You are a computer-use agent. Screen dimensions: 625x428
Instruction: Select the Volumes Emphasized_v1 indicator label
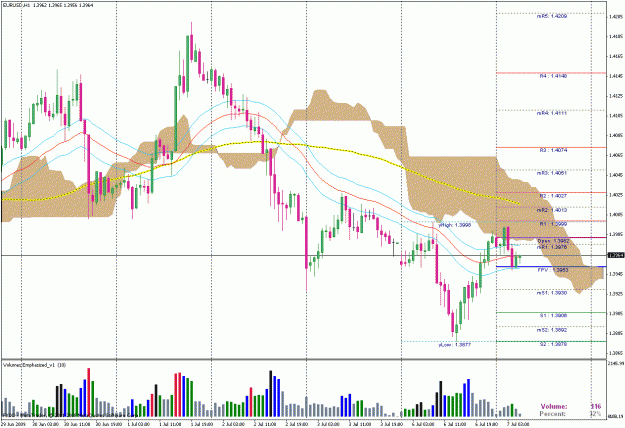35,365
